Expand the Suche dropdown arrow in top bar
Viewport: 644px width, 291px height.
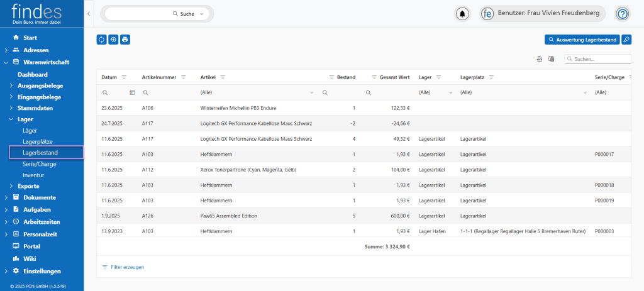(x=201, y=14)
